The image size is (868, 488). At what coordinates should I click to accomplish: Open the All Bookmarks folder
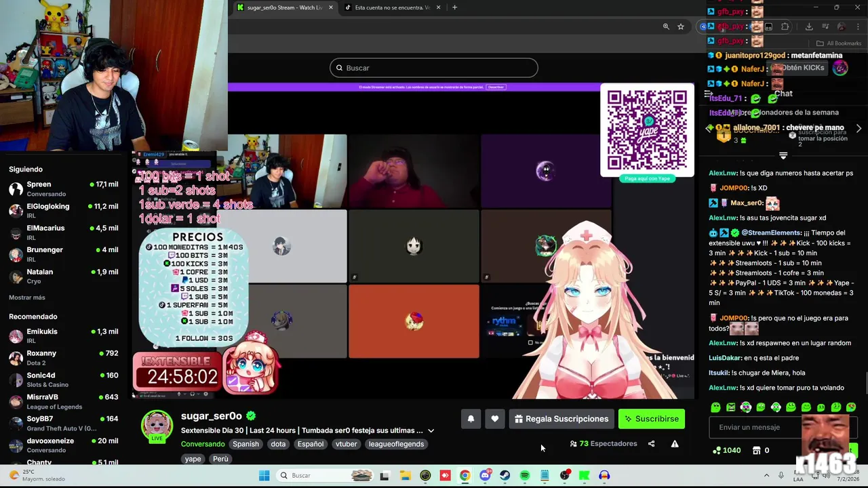(x=839, y=43)
